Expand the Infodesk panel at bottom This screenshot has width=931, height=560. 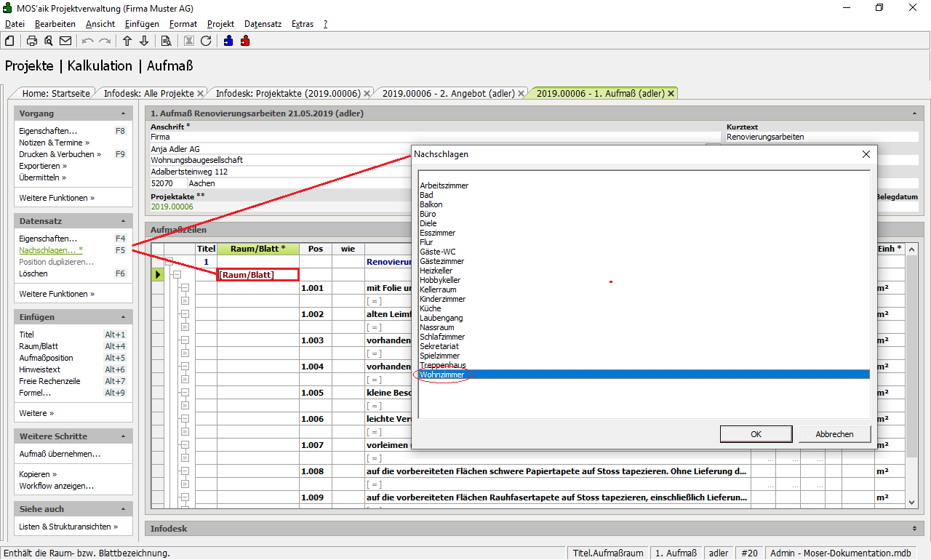pyautogui.click(x=914, y=529)
